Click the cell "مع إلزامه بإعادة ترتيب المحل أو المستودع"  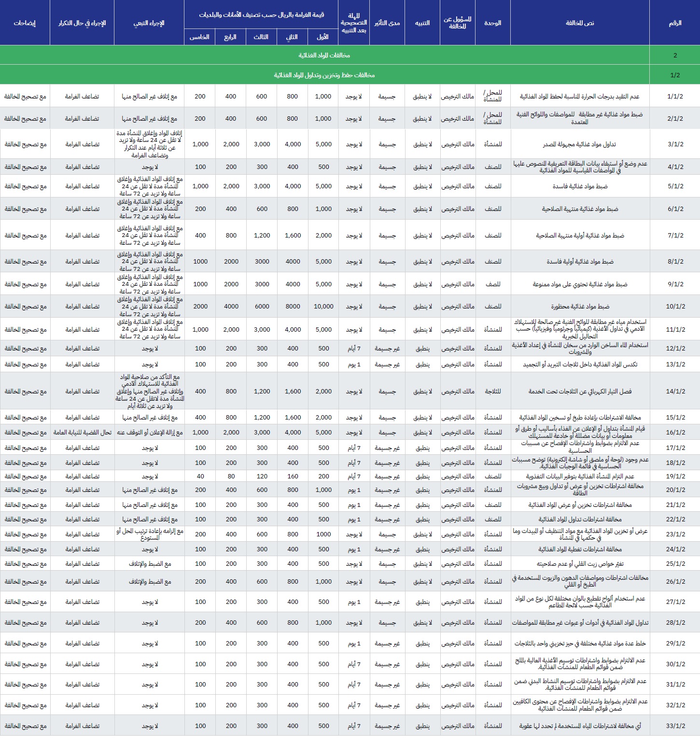(150, 534)
